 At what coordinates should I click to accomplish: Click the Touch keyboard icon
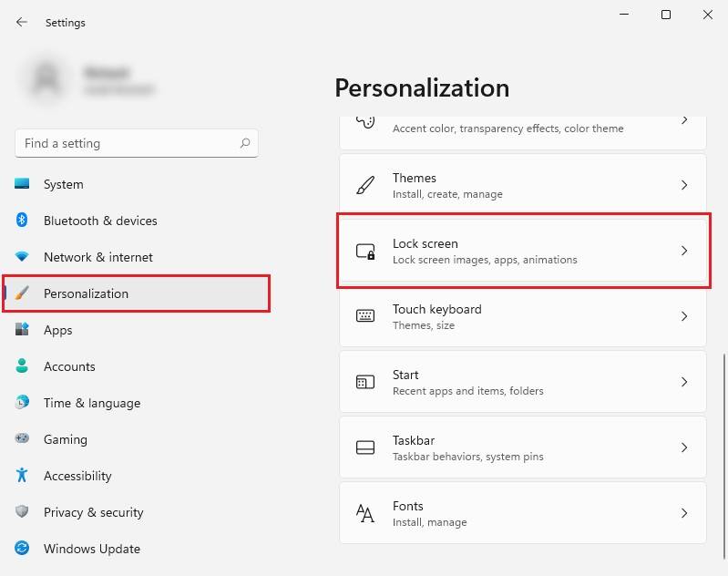click(x=365, y=316)
